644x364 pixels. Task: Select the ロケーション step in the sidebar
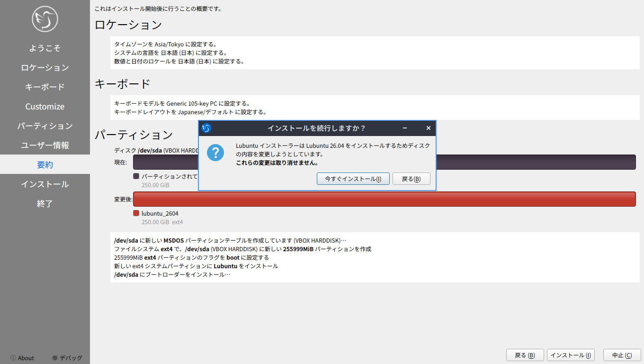(45, 67)
